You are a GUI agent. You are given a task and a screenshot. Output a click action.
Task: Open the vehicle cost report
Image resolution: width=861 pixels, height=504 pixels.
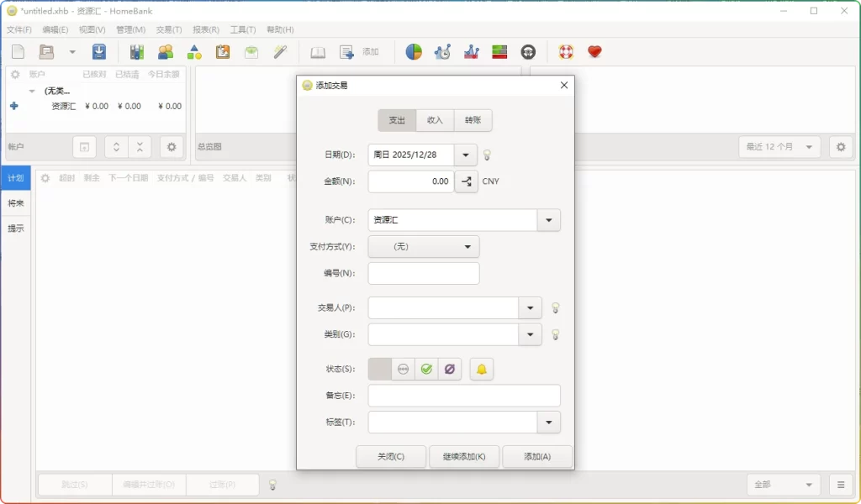coord(527,51)
